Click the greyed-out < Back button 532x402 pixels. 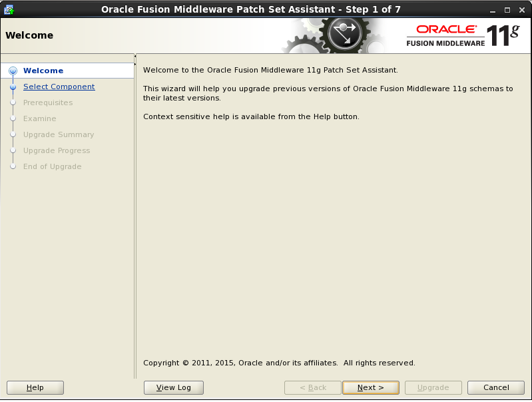[312, 387]
